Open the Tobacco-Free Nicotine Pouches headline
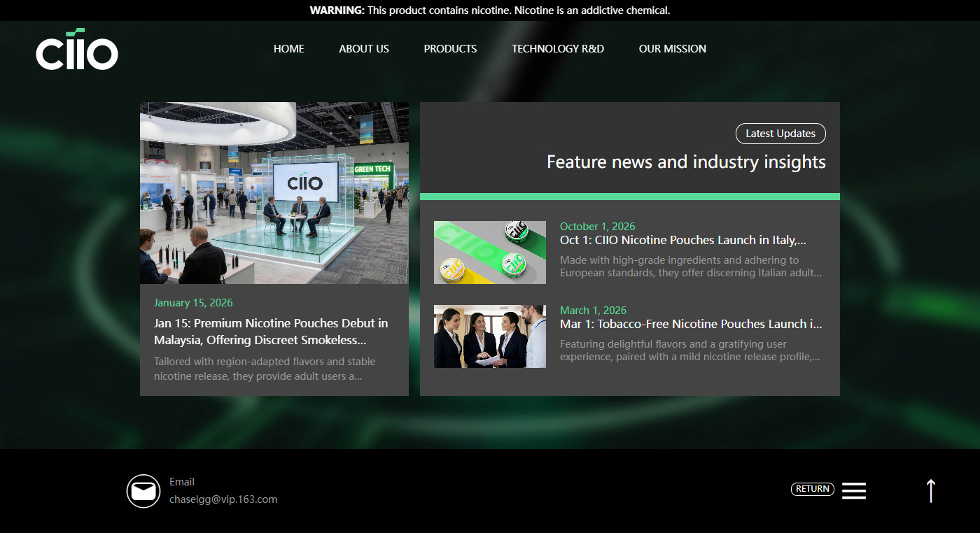The image size is (980, 533). (690, 324)
